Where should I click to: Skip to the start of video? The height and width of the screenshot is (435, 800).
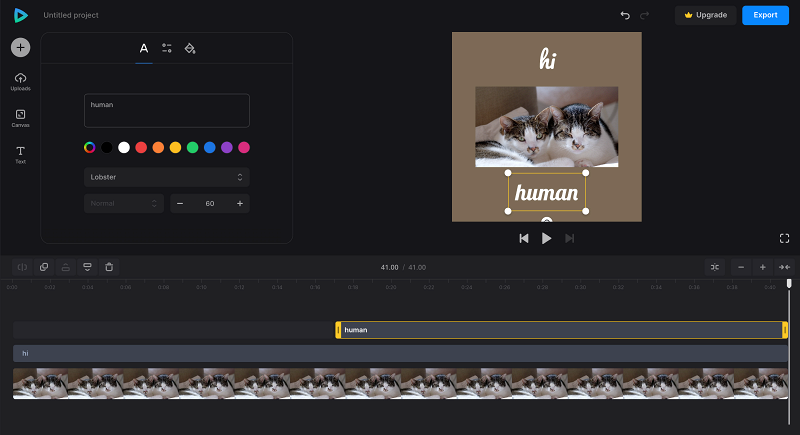(524, 238)
